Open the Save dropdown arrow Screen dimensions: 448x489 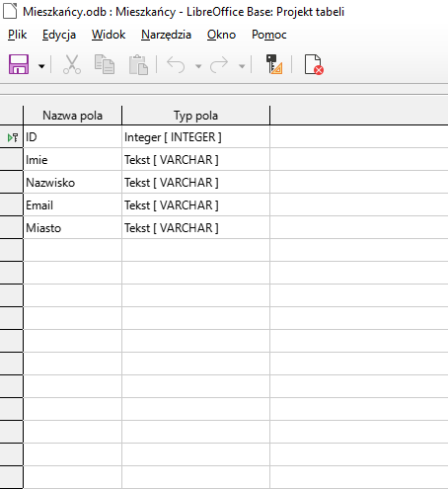pos(41,66)
